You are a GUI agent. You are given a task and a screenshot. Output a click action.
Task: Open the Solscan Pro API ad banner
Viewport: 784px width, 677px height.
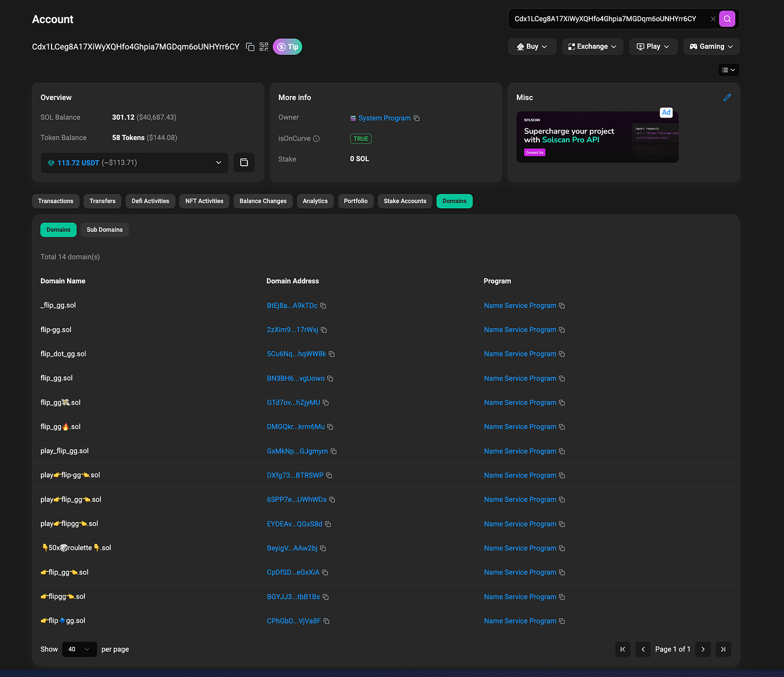coord(597,137)
